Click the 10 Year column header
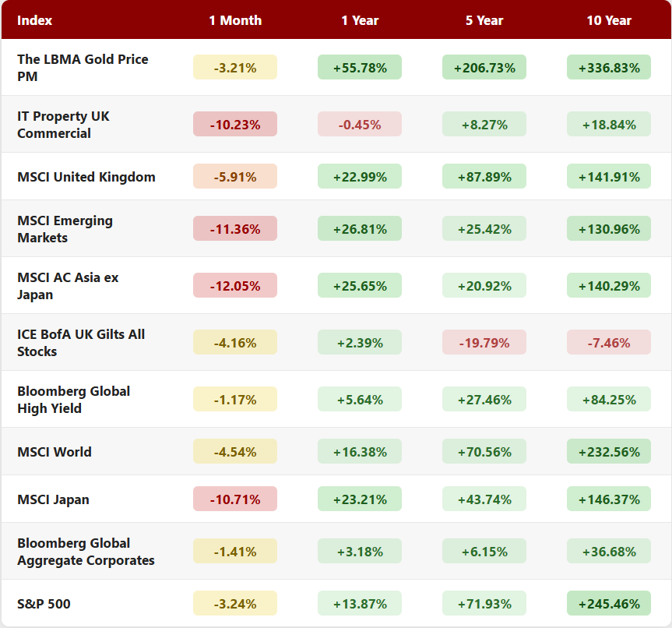Image resolution: width=672 pixels, height=628 pixels. (x=609, y=20)
